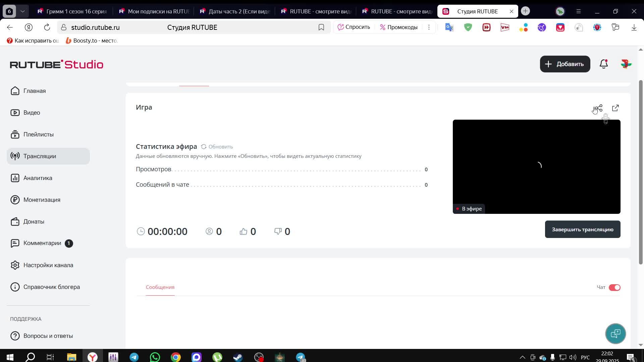Open the support chat floating button

point(615,334)
